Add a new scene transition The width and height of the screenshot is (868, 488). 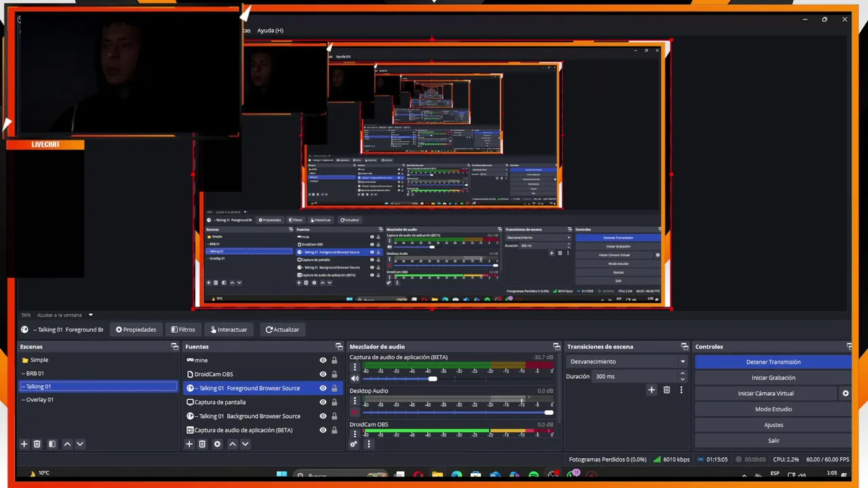[652, 390]
